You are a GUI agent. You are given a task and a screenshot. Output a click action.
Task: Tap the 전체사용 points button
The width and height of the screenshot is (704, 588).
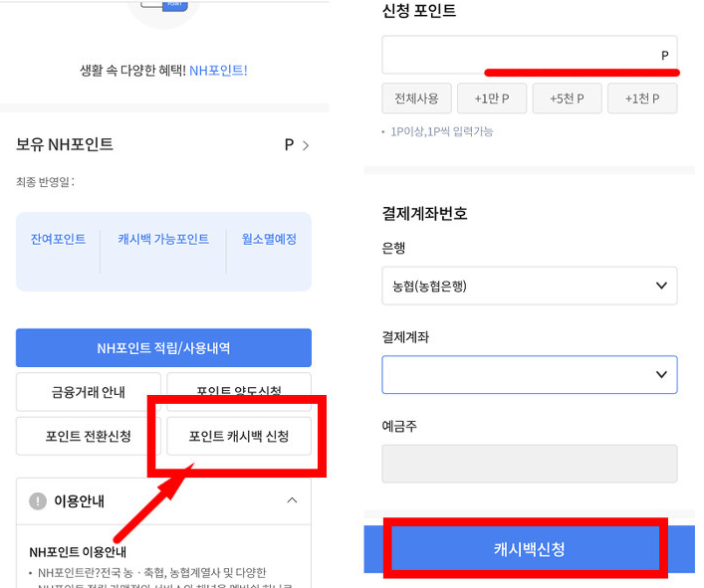coord(416,98)
